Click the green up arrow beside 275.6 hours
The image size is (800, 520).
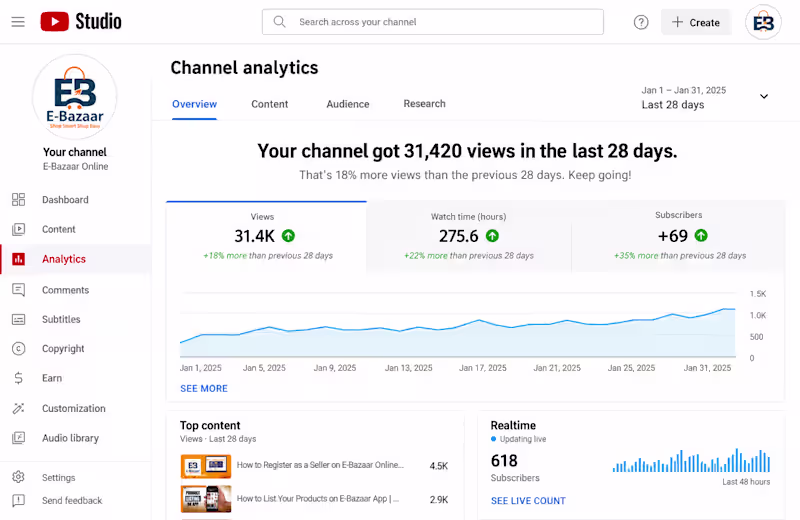[x=492, y=236]
